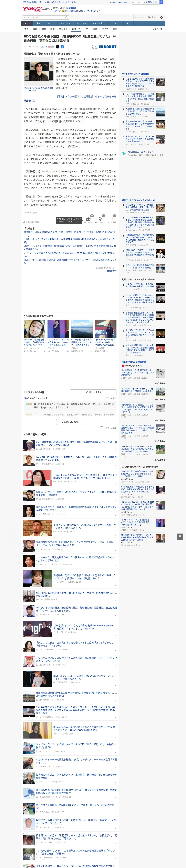Open the ライブ navigation tab

pyautogui.click(x=49, y=24)
